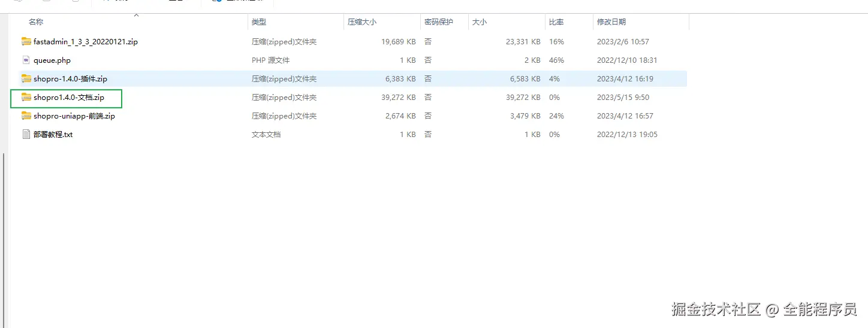Viewport: 868px width, 328px height.
Task: Click ratio value 24%
Action: pos(557,116)
